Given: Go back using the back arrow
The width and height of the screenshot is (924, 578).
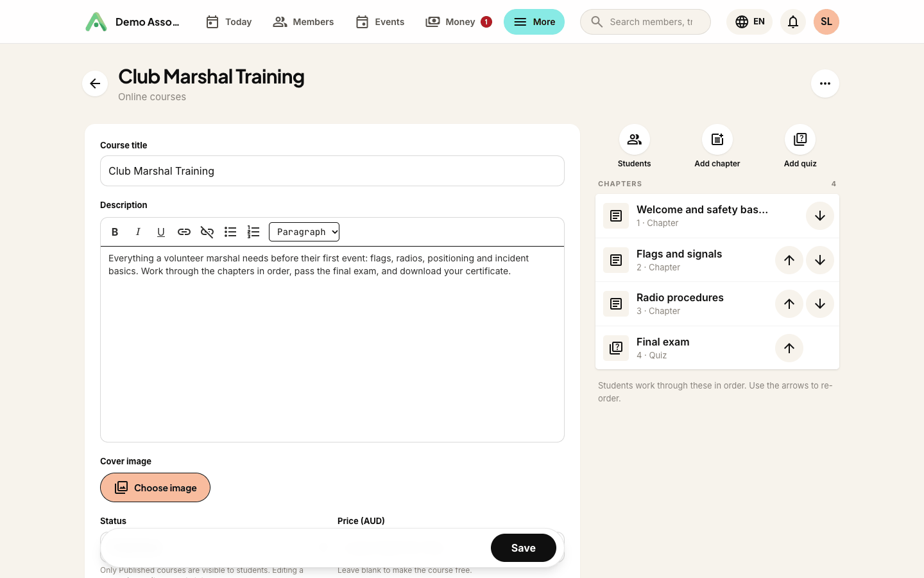Looking at the screenshot, I should 95,83.
